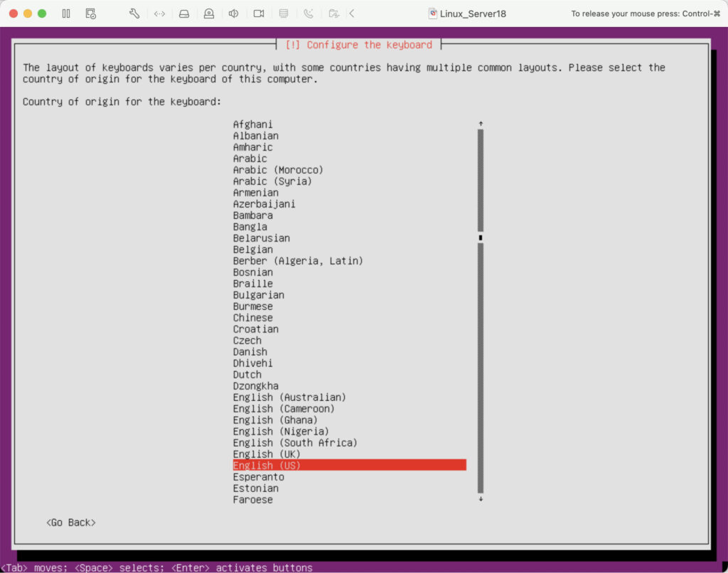Choose English (South Africa) layout
Image resolution: width=728 pixels, height=573 pixels.
pyautogui.click(x=349, y=443)
